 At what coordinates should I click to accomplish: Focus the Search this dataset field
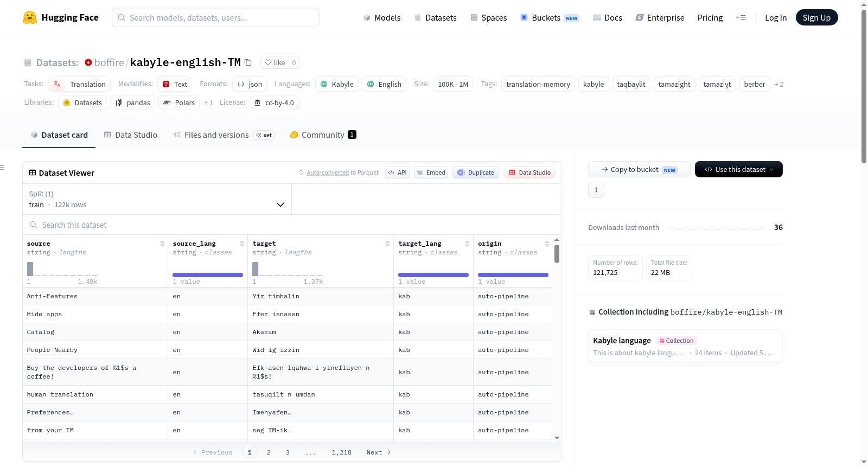coord(292,225)
